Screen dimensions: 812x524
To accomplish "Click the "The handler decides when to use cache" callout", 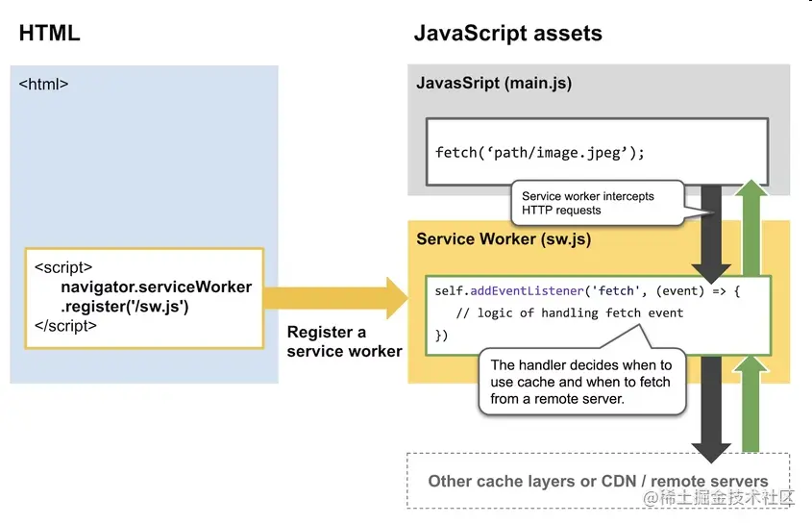I will [x=582, y=382].
